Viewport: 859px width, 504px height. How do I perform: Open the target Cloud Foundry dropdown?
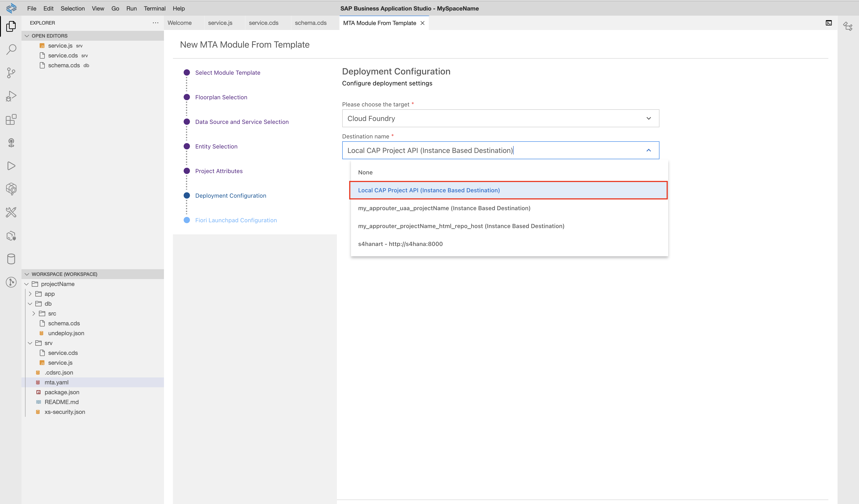[x=500, y=118]
